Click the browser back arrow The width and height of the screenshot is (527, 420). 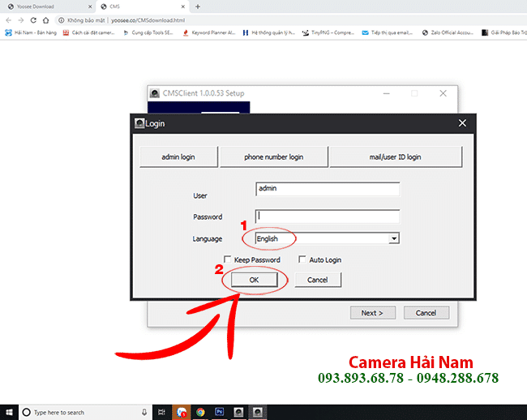pos(9,20)
